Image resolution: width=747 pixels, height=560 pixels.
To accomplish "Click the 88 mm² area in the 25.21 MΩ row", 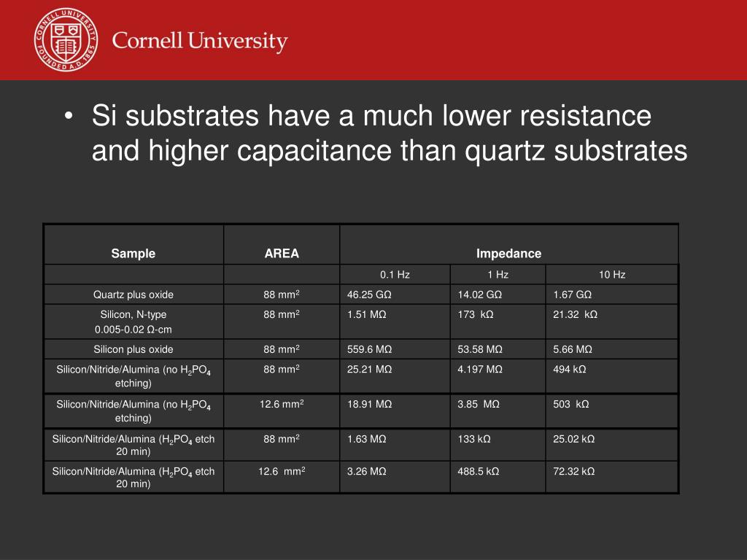I will [x=282, y=369].
